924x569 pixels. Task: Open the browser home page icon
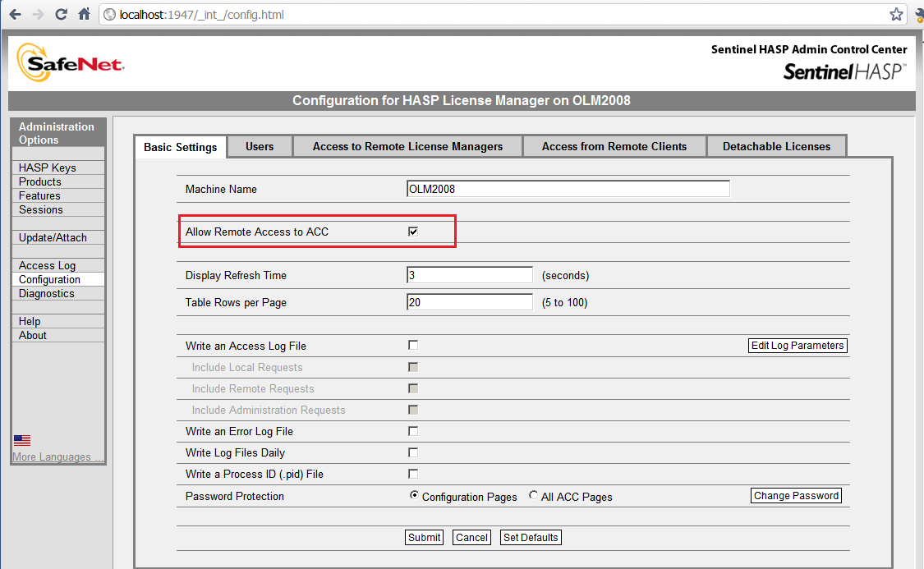pos(85,14)
